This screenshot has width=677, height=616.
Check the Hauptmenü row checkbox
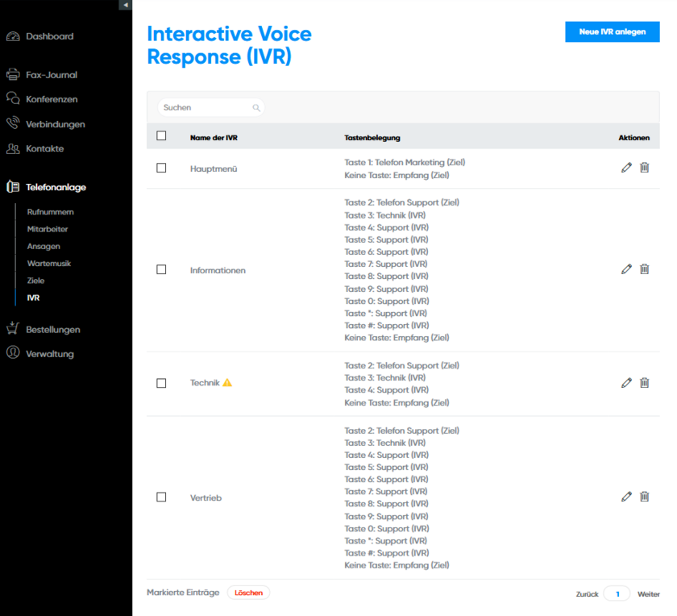click(161, 168)
